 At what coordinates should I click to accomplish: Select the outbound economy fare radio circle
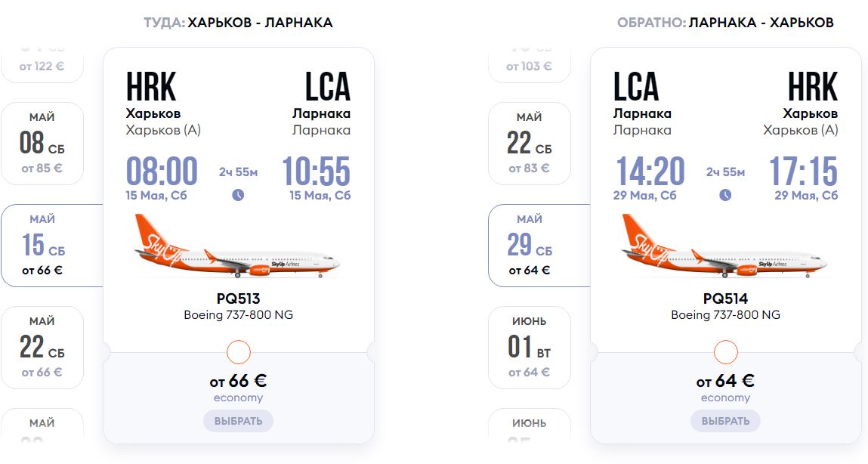[x=239, y=352]
